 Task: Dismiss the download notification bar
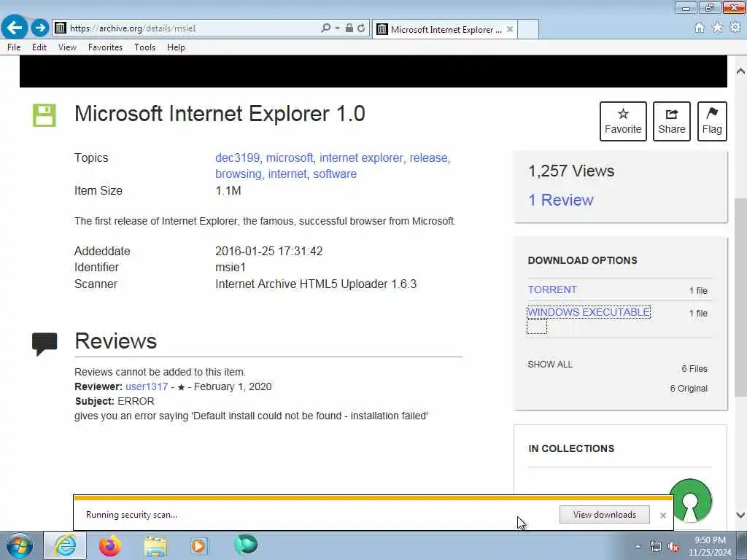tap(662, 516)
